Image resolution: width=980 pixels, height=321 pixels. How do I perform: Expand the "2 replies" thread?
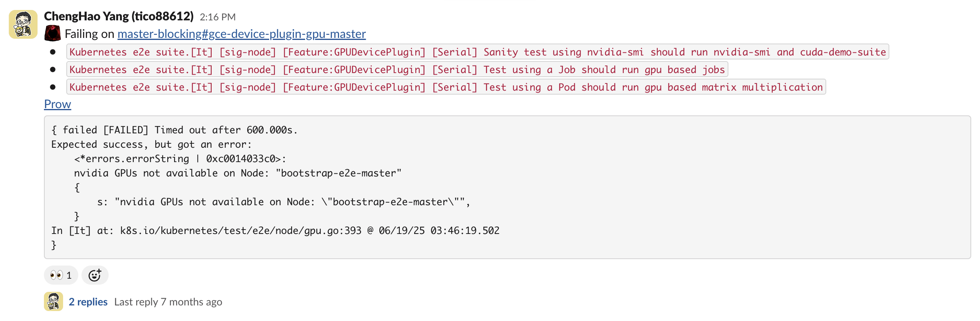[x=88, y=302]
